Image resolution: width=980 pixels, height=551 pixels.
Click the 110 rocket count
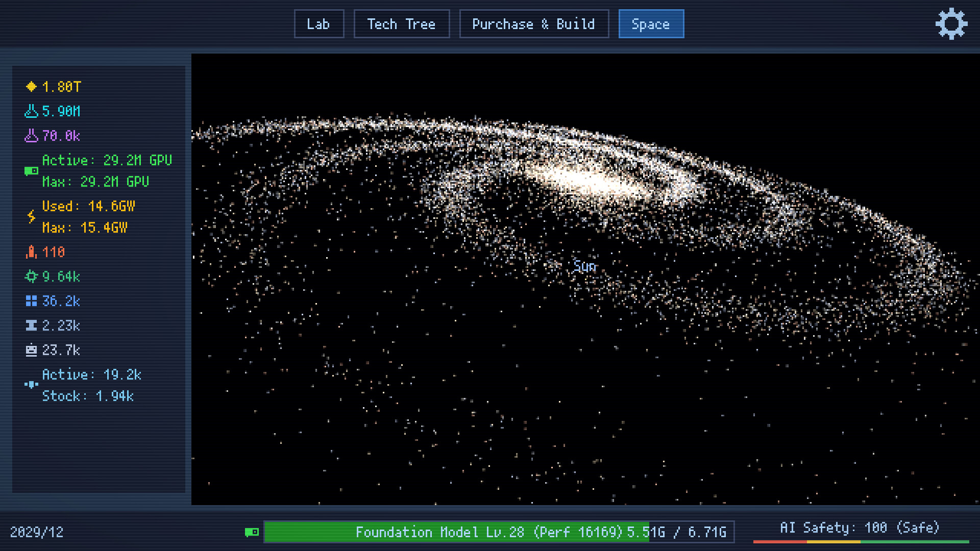[54, 252]
